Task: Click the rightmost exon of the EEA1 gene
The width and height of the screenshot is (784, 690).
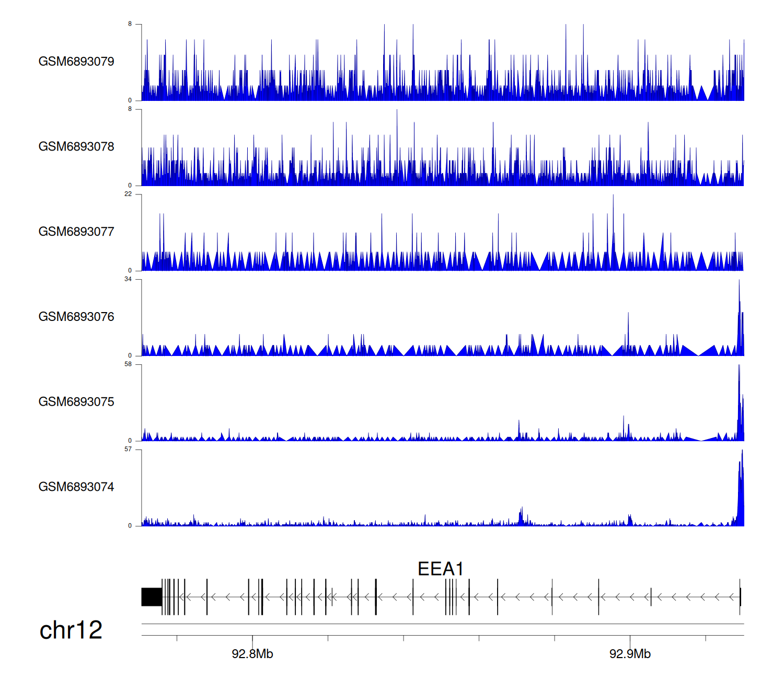Action: [740, 597]
